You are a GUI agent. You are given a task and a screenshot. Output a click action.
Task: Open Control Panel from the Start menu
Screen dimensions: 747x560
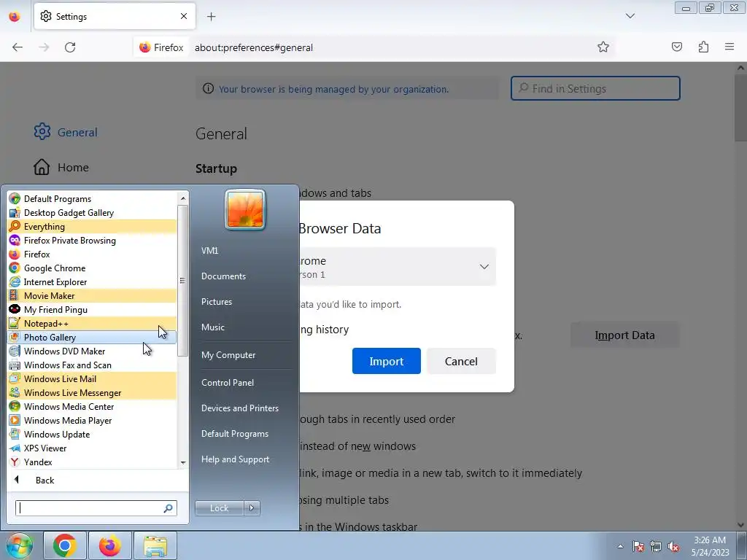[228, 382]
